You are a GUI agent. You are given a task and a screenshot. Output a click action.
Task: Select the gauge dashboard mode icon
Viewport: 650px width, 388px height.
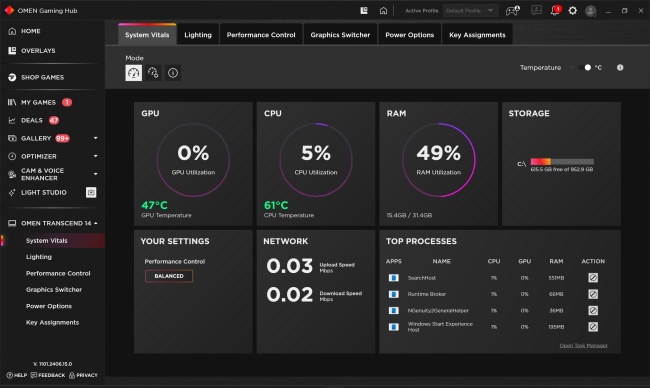133,73
